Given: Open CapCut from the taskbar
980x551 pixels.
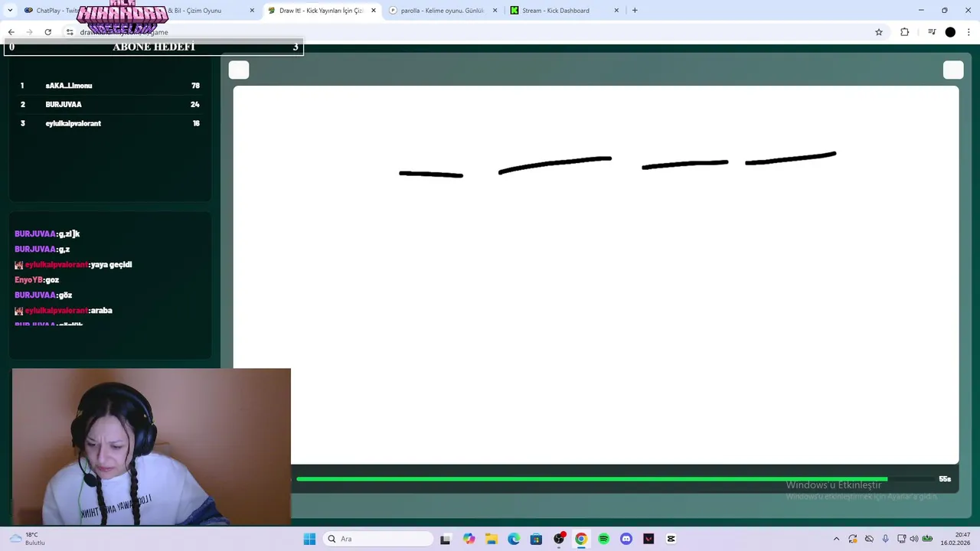Looking at the screenshot, I should tap(671, 539).
